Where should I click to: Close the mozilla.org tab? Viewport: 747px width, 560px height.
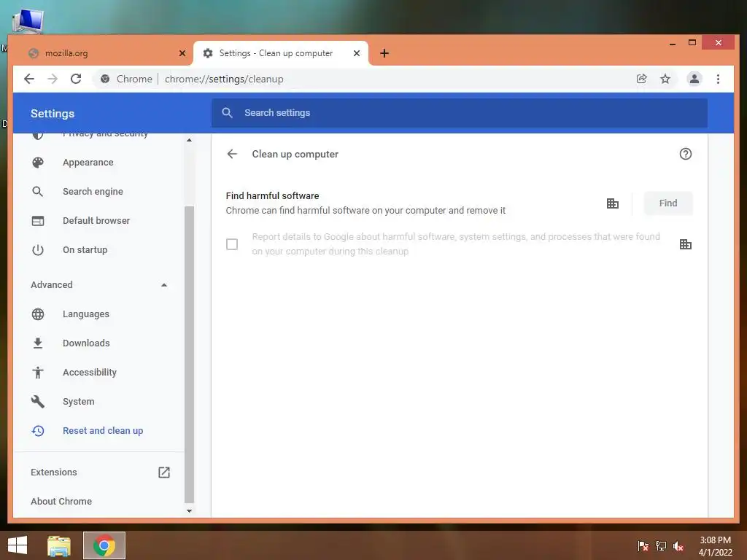click(x=182, y=53)
